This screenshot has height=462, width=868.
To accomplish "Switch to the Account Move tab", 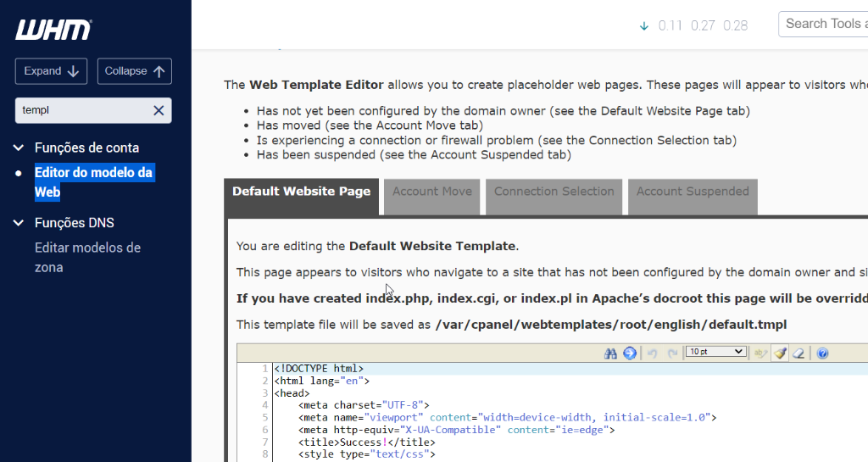I will (x=431, y=197).
